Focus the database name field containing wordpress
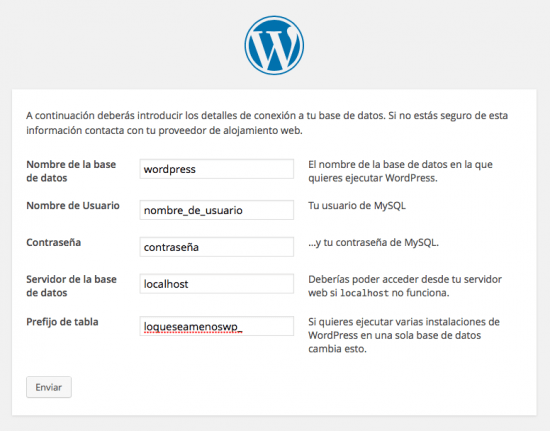Screen dimensions: 550x431 point(216,169)
